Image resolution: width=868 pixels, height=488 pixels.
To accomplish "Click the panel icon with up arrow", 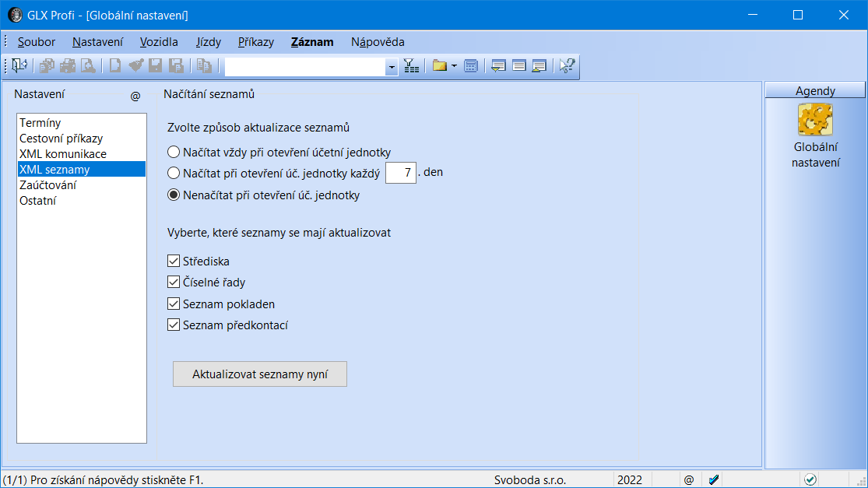I will (539, 66).
